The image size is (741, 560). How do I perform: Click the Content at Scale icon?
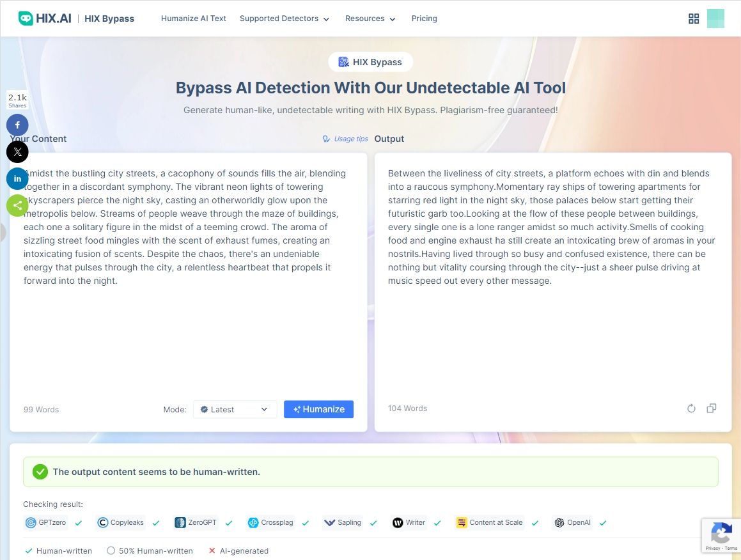click(x=461, y=523)
